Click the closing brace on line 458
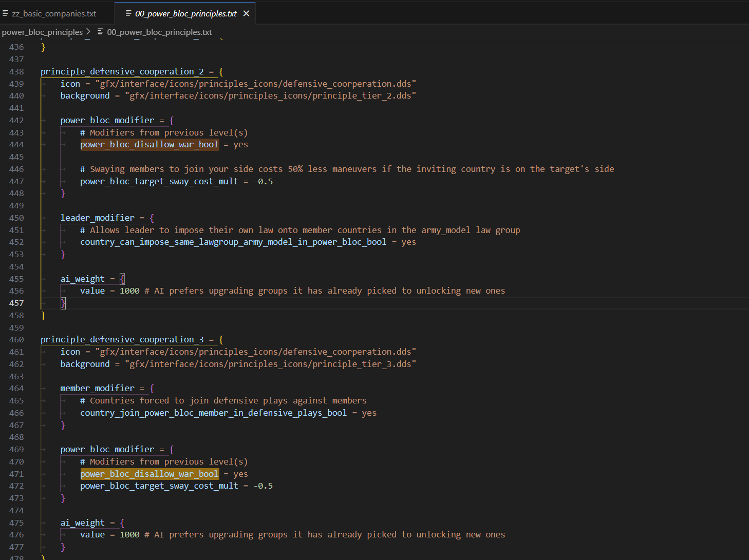The width and height of the screenshot is (749, 560). tap(43, 315)
